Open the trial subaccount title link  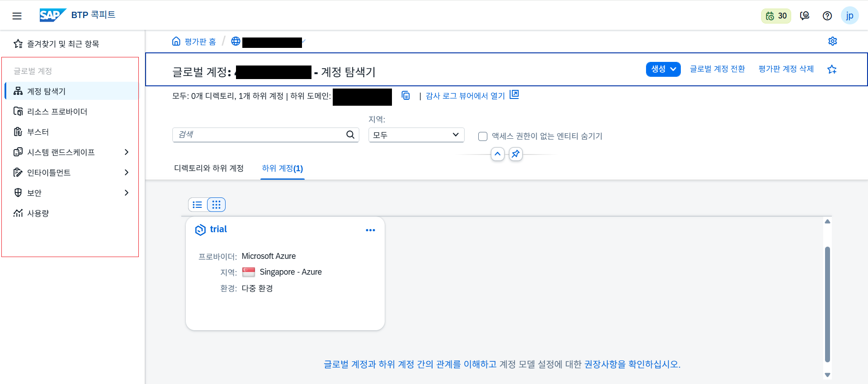click(x=218, y=229)
